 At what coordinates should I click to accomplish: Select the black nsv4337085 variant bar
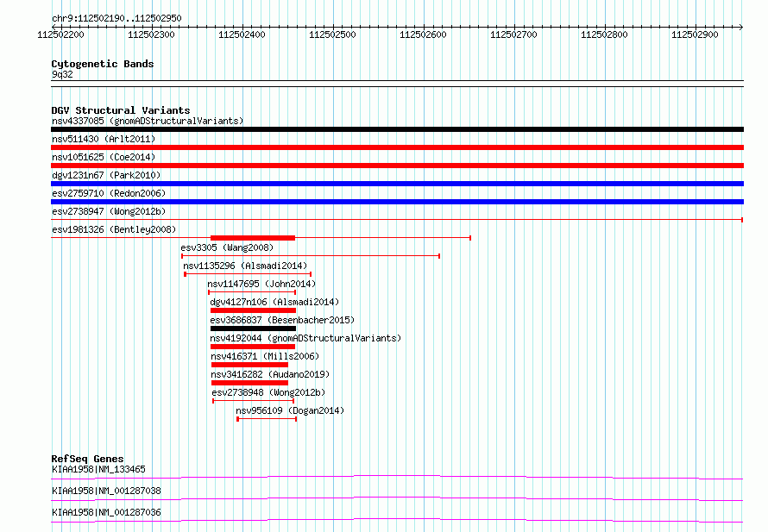(x=397, y=129)
